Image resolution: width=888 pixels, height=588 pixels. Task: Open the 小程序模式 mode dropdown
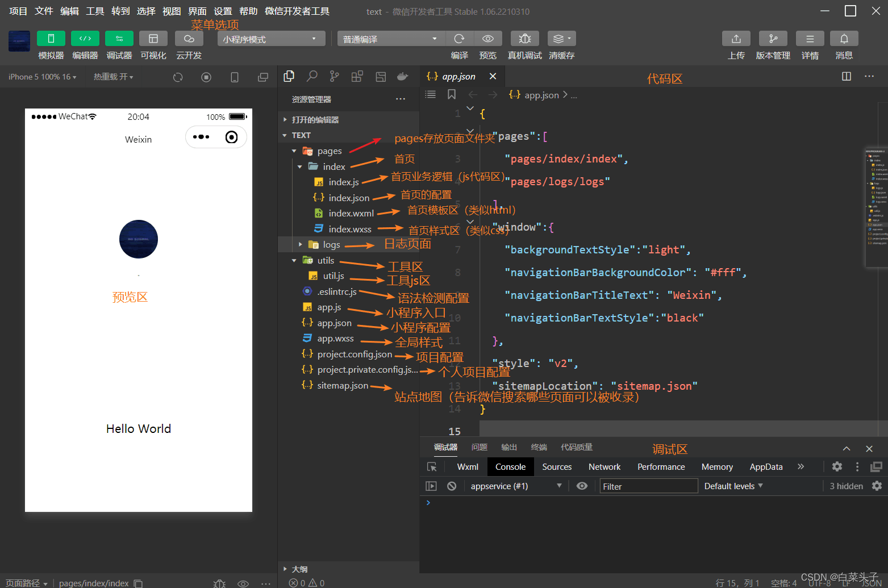point(272,39)
